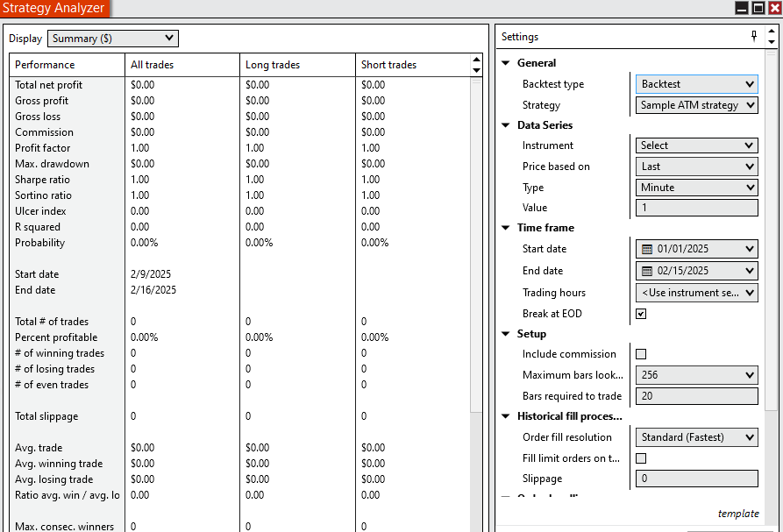783x532 pixels.
Task: Pin the Settings panel with pushpin icon
Action: click(754, 37)
